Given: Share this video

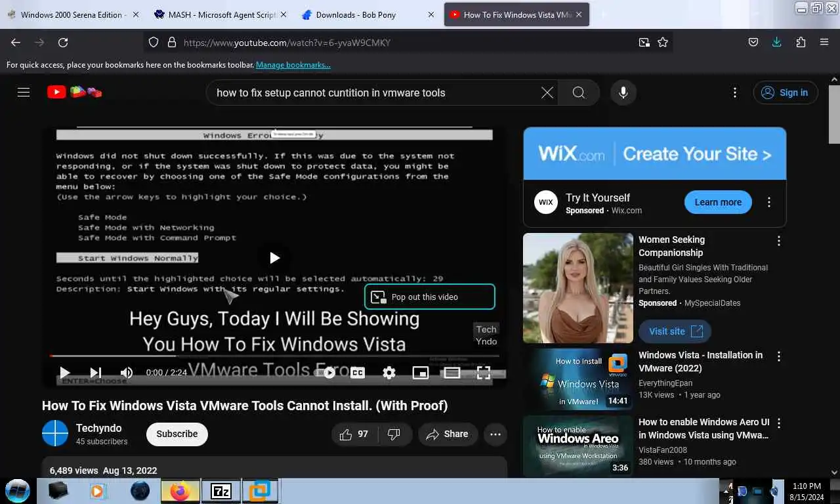Looking at the screenshot, I should coord(448,434).
